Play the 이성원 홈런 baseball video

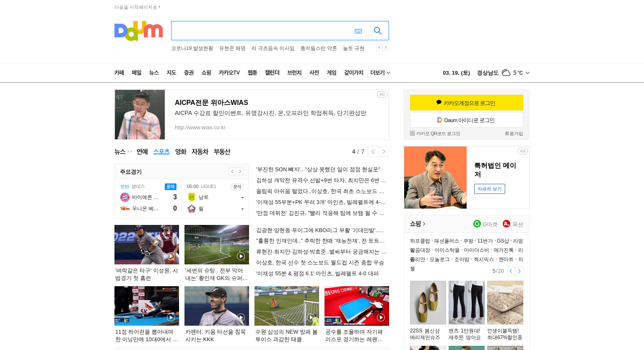[171, 256]
